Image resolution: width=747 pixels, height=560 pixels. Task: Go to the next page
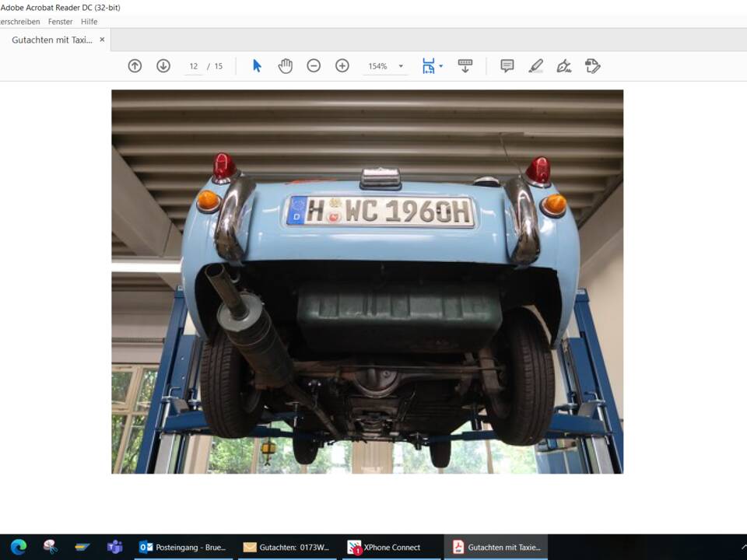click(163, 66)
